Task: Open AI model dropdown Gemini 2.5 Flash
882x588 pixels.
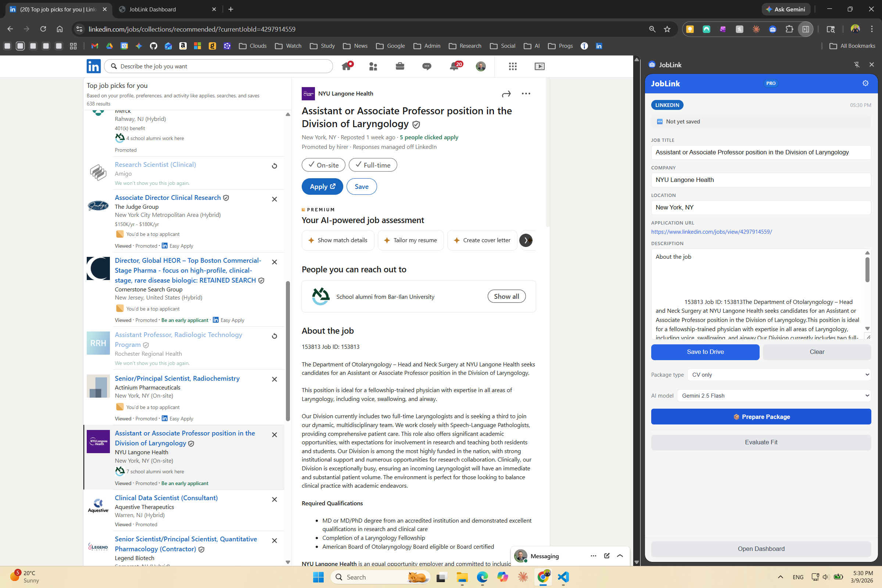Action: coord(774,396)
